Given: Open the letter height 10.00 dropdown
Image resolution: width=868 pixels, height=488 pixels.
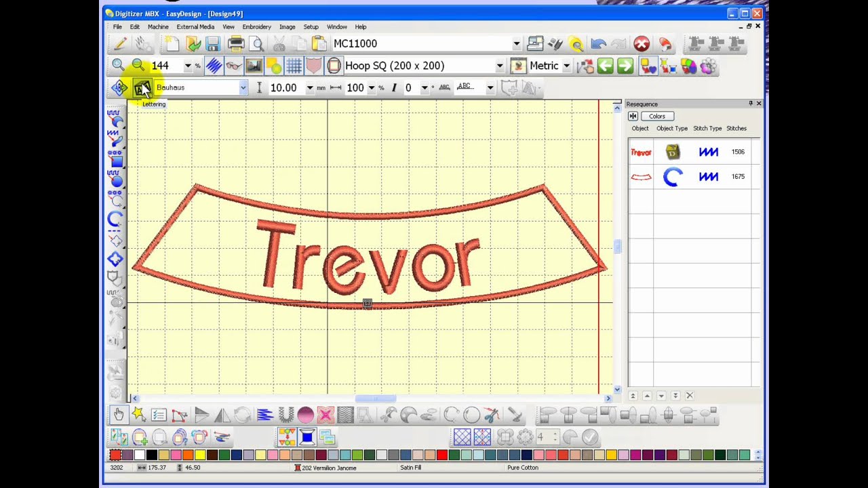Looking at the screenshot, I should (x=310, y=87).
